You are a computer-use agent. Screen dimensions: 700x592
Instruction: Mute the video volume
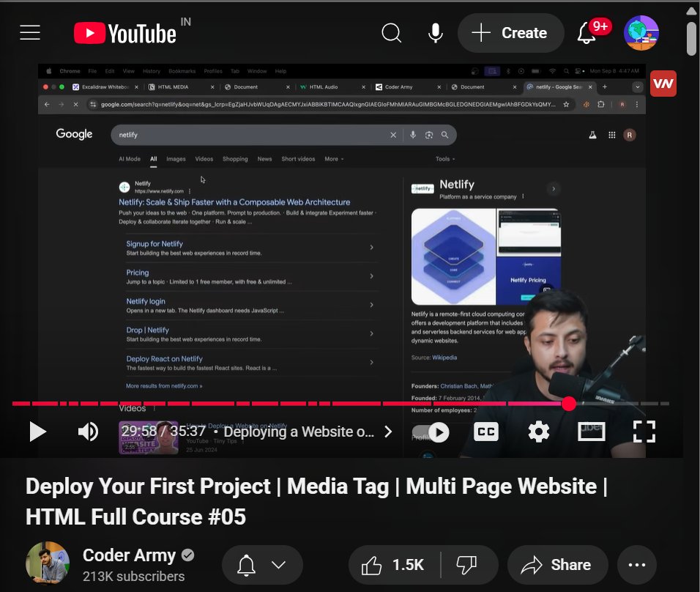[88, 432]
